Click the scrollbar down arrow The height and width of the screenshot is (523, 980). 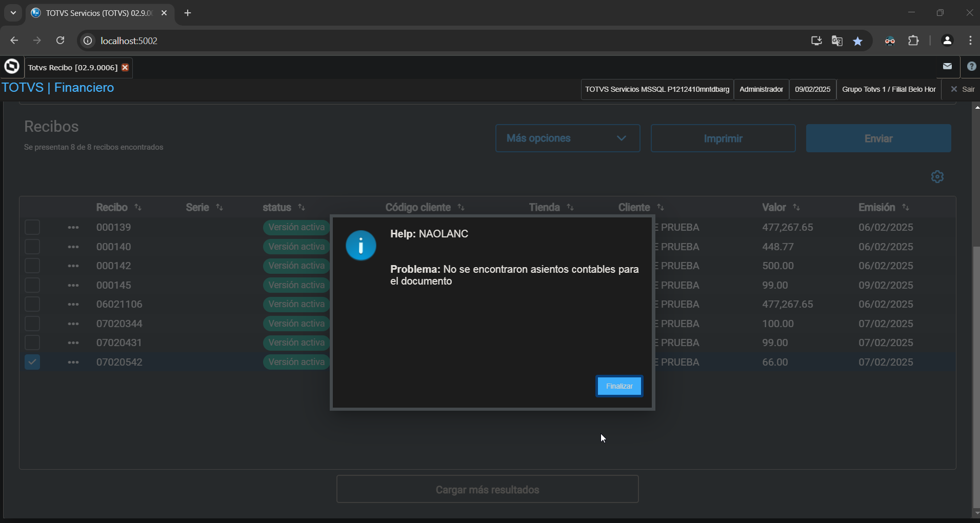coord(976,513)
